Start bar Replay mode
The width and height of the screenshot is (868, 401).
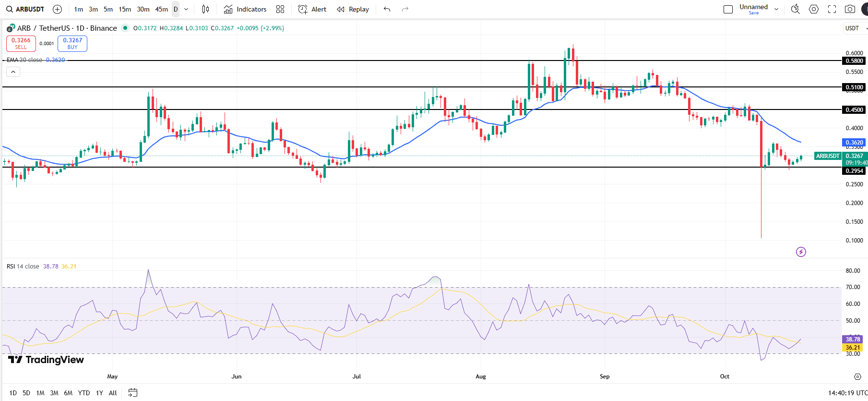click(x=353, y=9)
